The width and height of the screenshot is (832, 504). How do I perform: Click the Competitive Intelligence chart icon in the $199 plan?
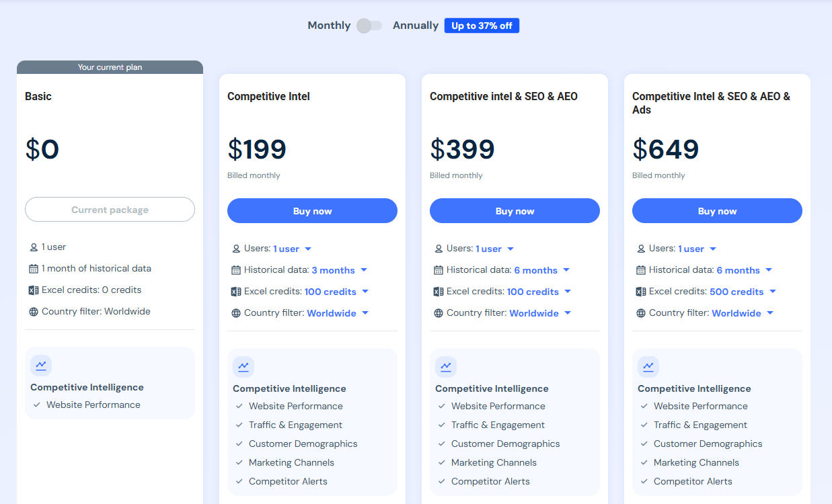point(243,367)
